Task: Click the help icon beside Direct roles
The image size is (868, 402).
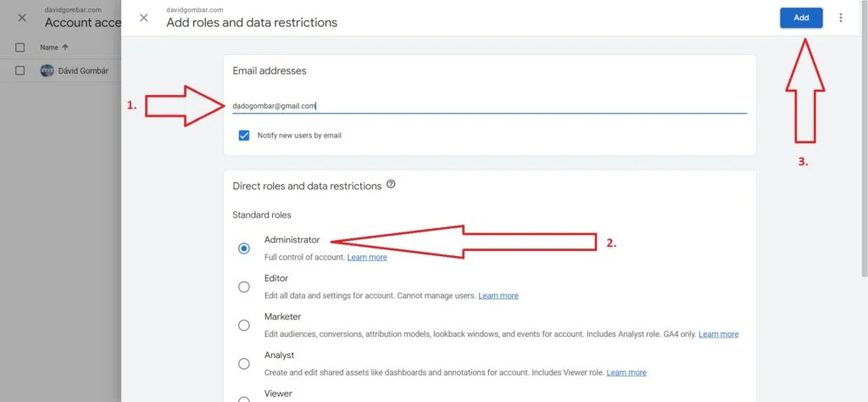Action: tap(391, 185)
